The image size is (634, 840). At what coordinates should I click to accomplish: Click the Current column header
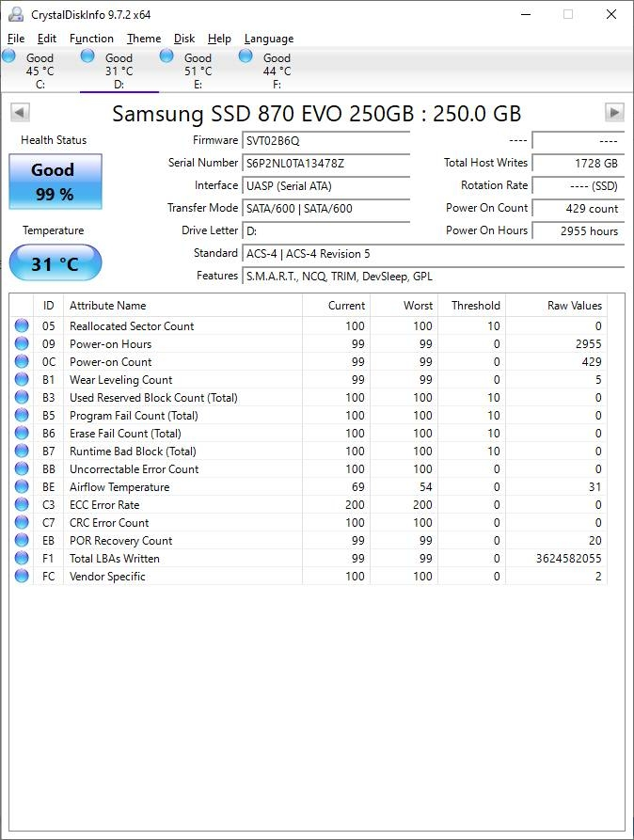(336, 306)
